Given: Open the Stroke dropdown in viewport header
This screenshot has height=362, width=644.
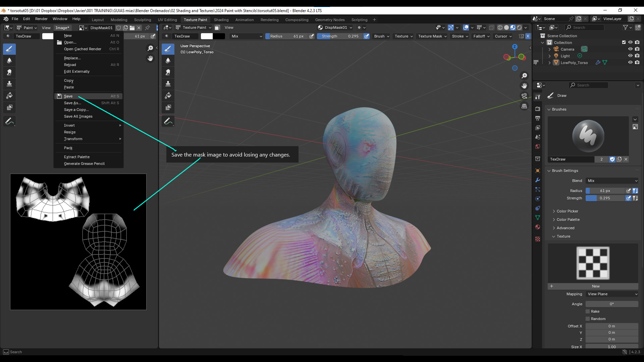Looking at the screenshot, I should [460, 36].
